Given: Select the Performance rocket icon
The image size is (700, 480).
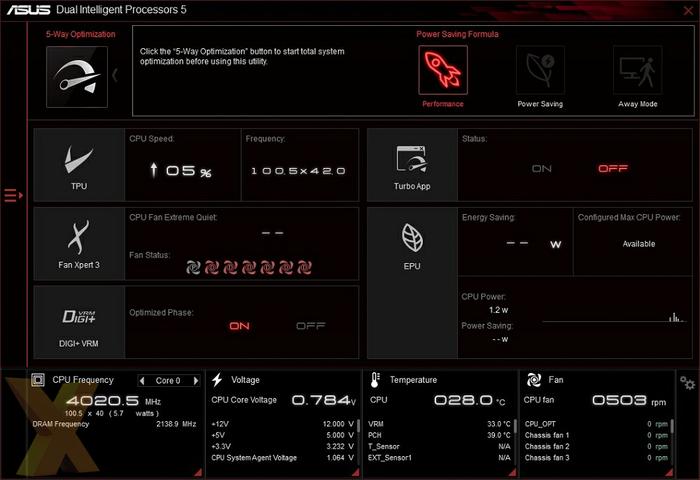Looking at the screenshot, I should (x=443, y=70).
